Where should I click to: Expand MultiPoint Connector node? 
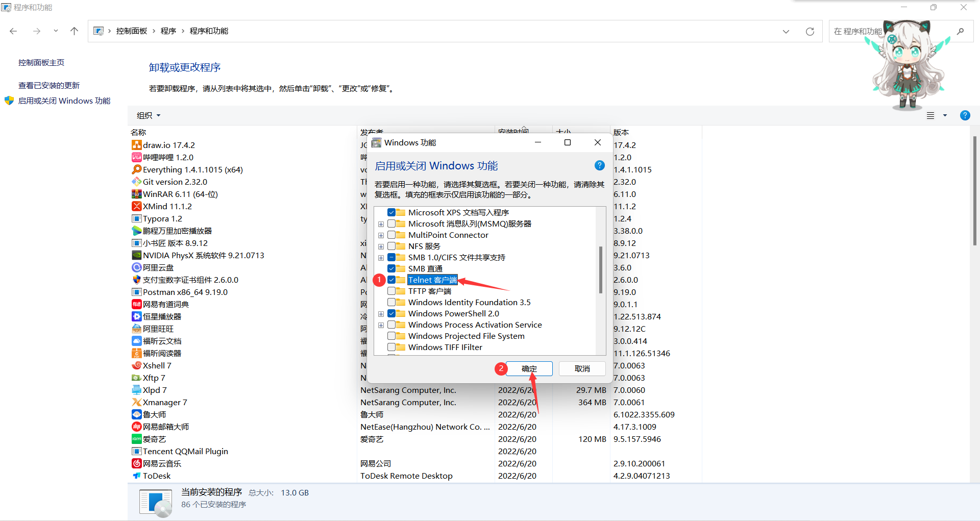381,235
